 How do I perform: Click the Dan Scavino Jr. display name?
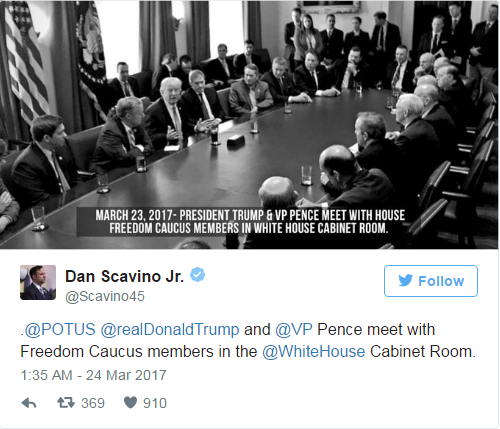click(124, 276)
